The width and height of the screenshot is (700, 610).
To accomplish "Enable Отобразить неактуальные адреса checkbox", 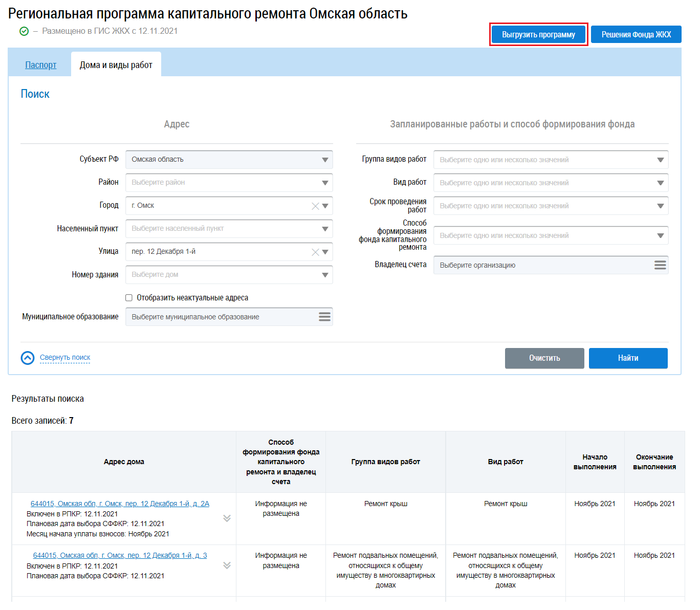I will tap(129, 298).
